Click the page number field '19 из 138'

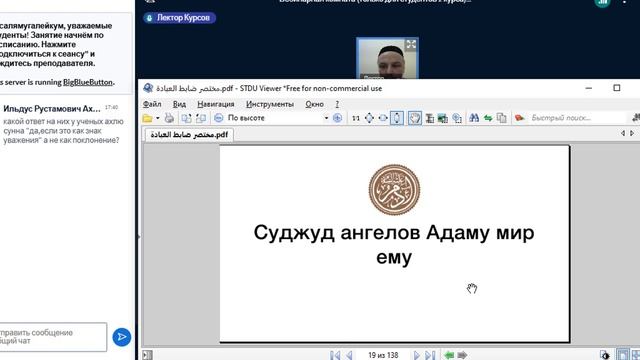pos(383,355)
